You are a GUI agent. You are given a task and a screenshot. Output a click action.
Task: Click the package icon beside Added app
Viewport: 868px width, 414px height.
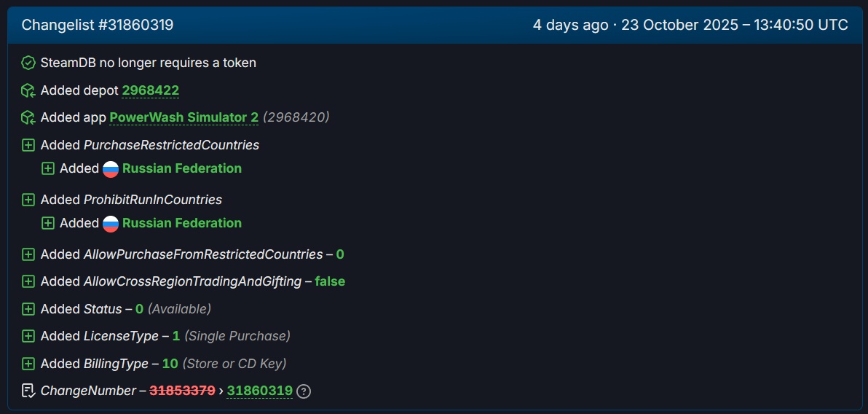[x=28, y=117]
